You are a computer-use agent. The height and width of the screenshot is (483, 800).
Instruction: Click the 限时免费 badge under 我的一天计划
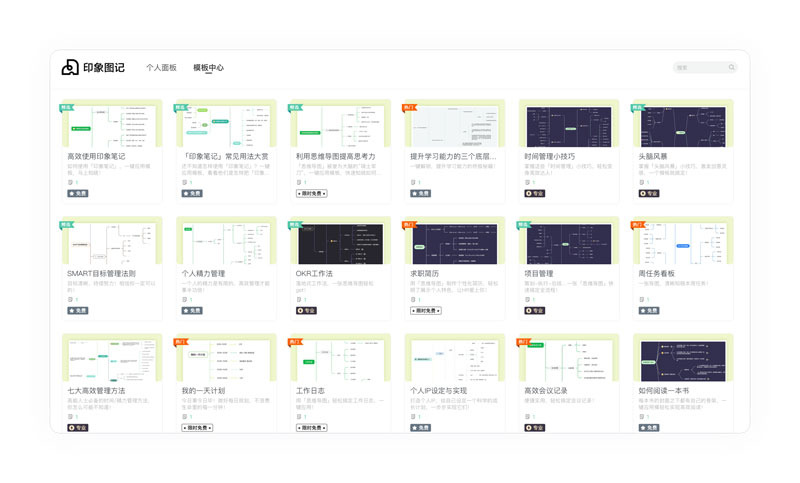tap(197, 427)
